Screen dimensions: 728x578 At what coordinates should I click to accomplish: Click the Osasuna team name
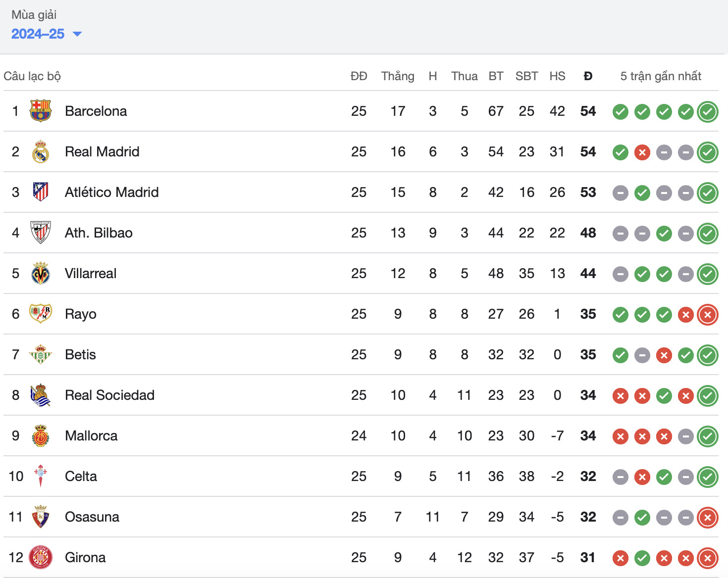pyautogui.click(x=92, y=517)
